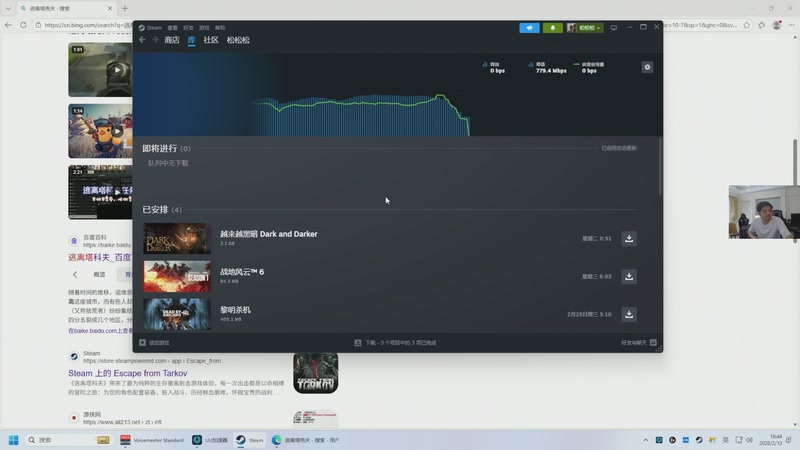Screen dimensions: 800x450
Task: Open the 游侠网 search result site
Action: pyautogui.click(x=92, y=414)
